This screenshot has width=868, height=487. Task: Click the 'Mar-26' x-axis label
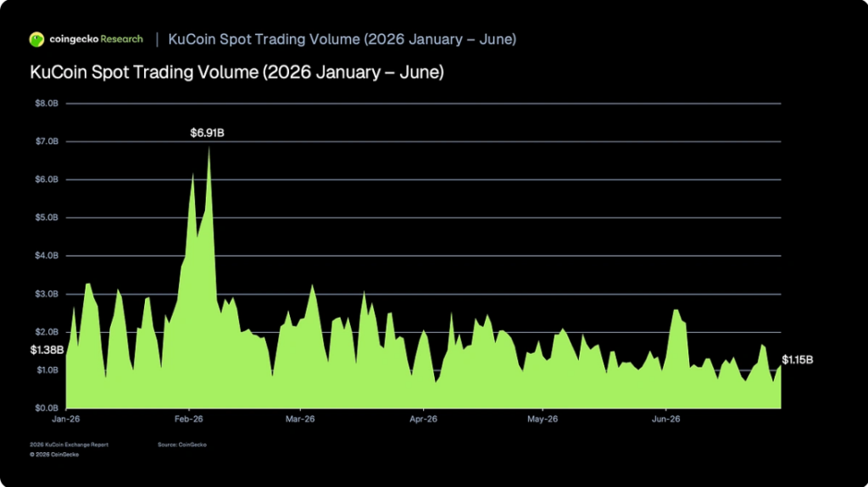coord(300,419)
